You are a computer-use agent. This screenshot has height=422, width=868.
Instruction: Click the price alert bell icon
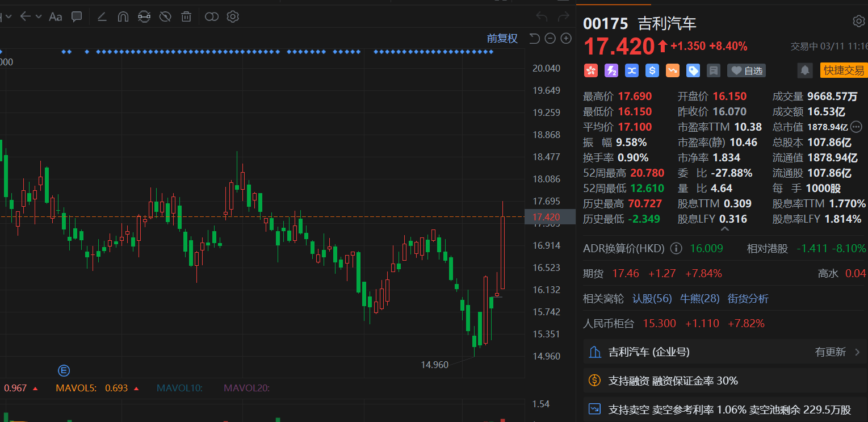click(x=804, y=70)
